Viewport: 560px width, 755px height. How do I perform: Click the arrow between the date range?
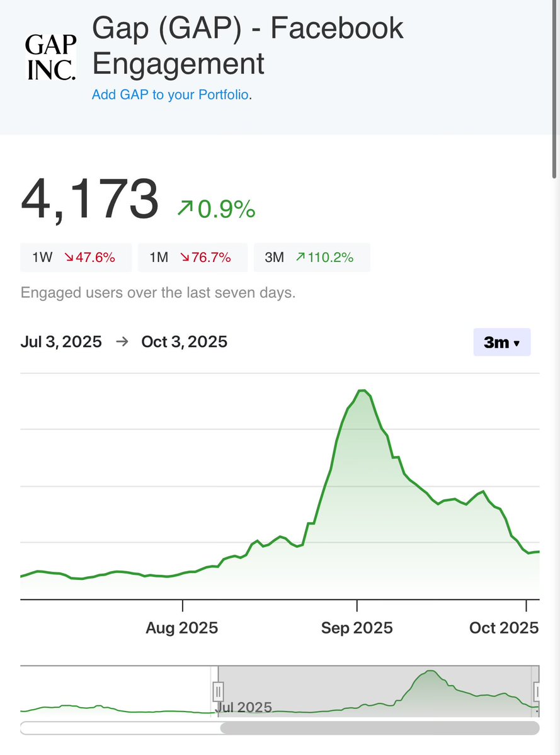[x=122, y=342]
